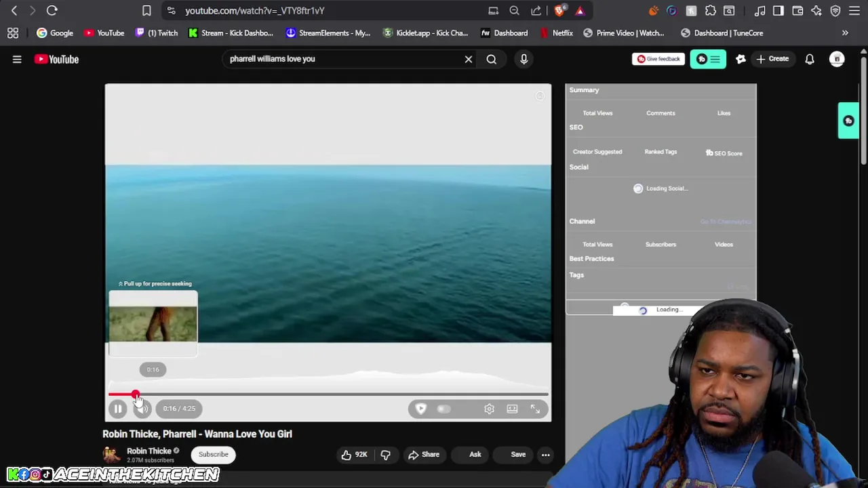Open the more actions three-dot menu
Screen dimensions: 868x488
tap(545, 455)
